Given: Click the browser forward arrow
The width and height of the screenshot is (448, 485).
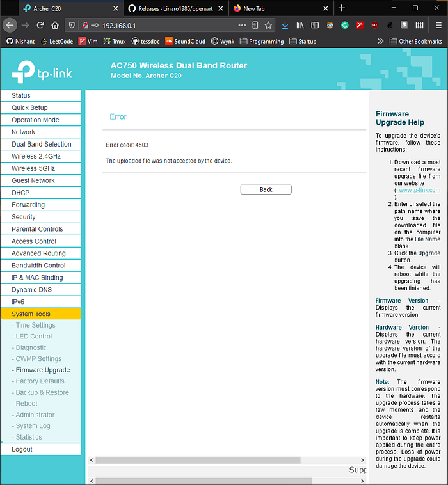Looking at the screenshot, I should point(25,26).
